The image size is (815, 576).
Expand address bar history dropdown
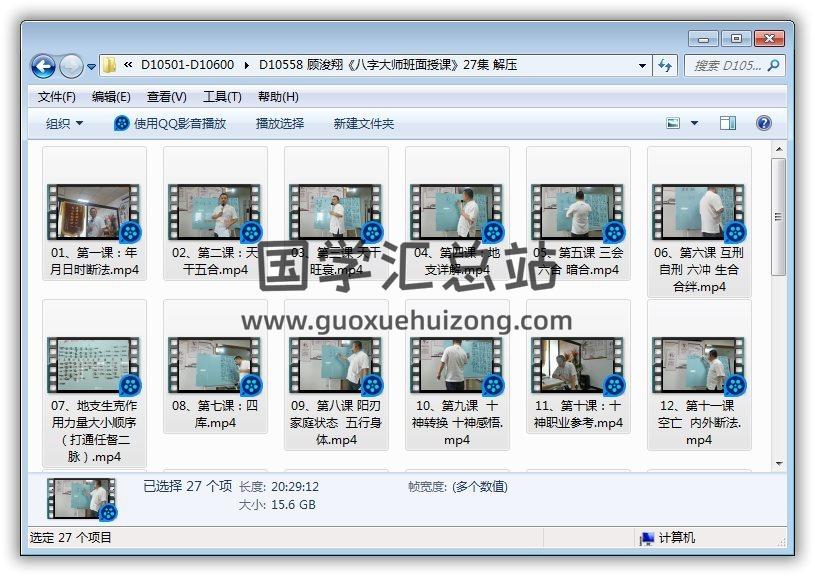(642, 66)
